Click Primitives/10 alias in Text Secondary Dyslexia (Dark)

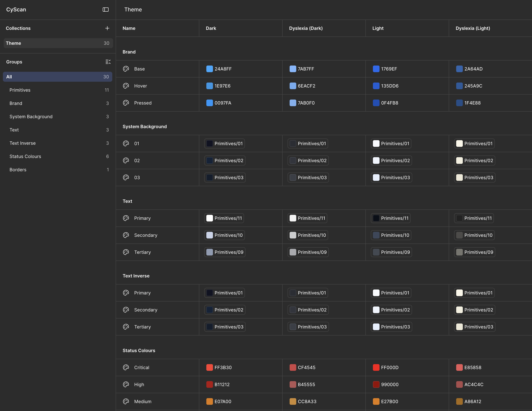pos(308,235)
